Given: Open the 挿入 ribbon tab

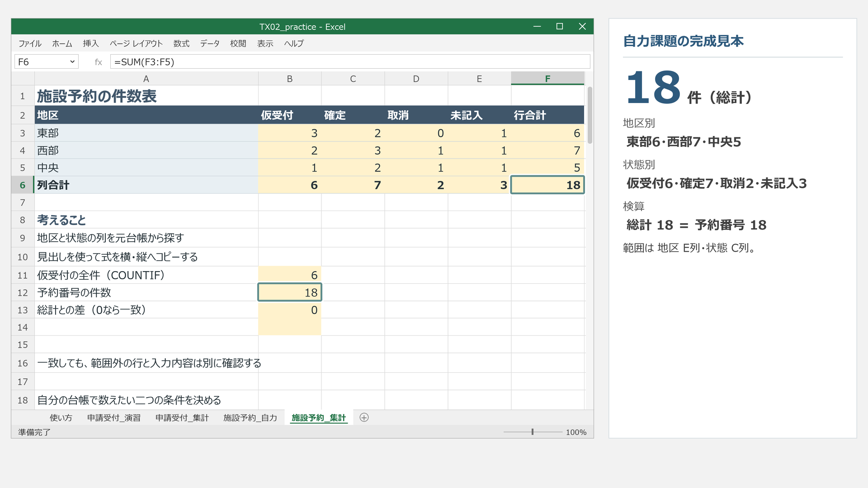Looking at the screenshot, I should coord(91,43).
